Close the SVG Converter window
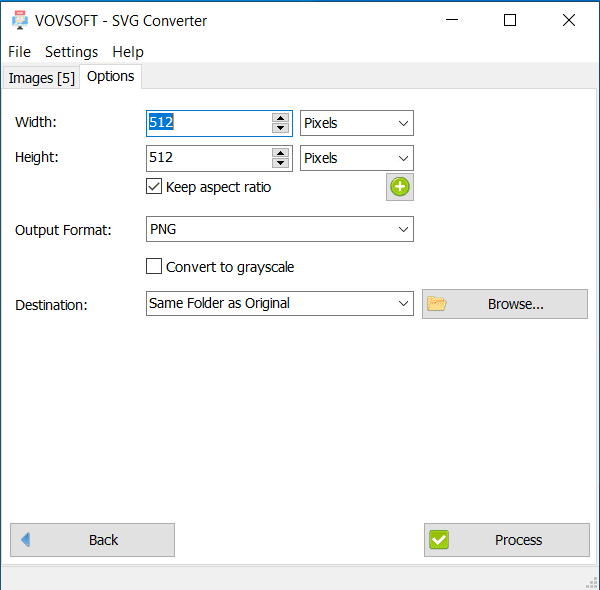 point(569,20)
